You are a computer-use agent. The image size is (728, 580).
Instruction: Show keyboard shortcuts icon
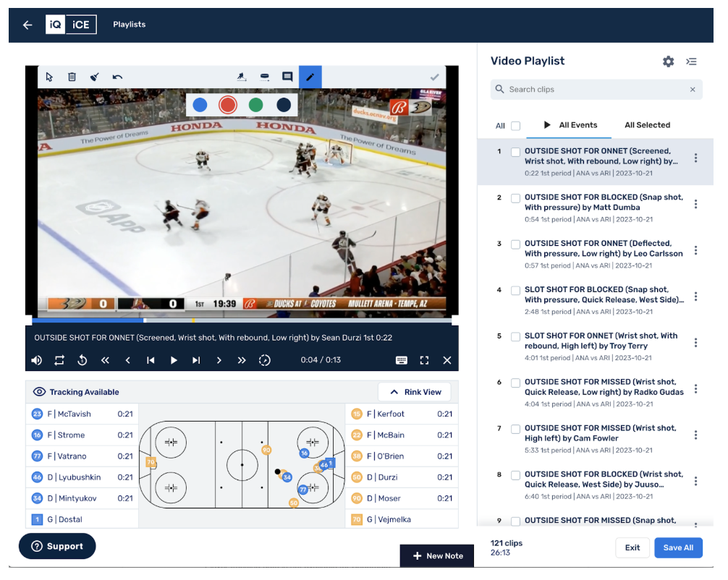click(402, 361)
